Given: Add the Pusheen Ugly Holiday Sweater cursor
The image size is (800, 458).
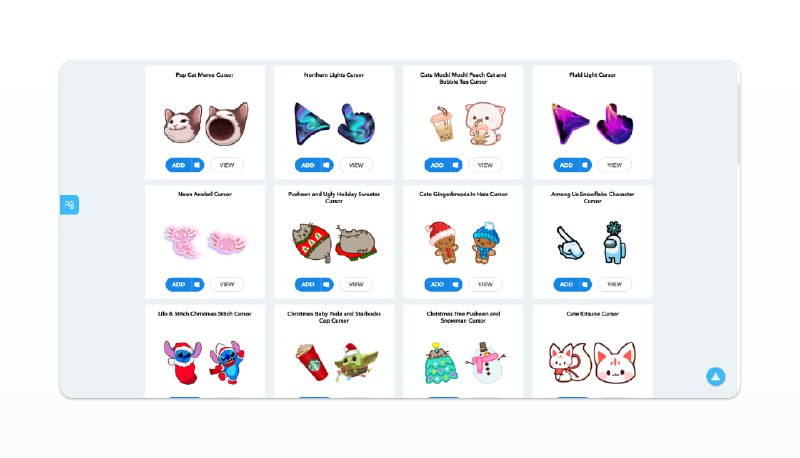Looking at the screenshot, I should 308,284.
